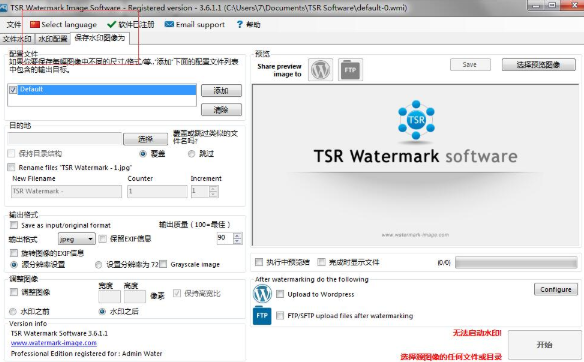The width and height of the screenshot is (584, 362).
Task: Click the green checkmark registration item
Action: point(111,25)
